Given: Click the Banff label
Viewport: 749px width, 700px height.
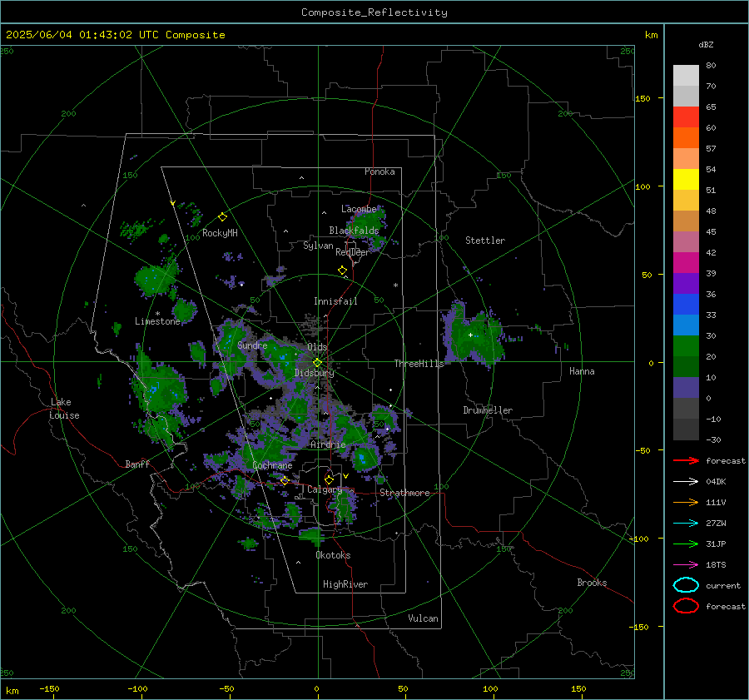Looking at the screenshot, I should 137,464.
